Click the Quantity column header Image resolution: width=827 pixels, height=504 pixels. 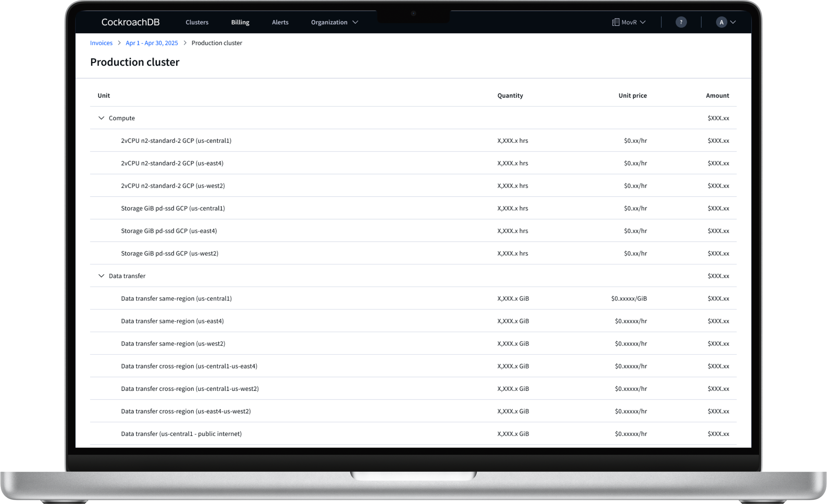(510, 95)
